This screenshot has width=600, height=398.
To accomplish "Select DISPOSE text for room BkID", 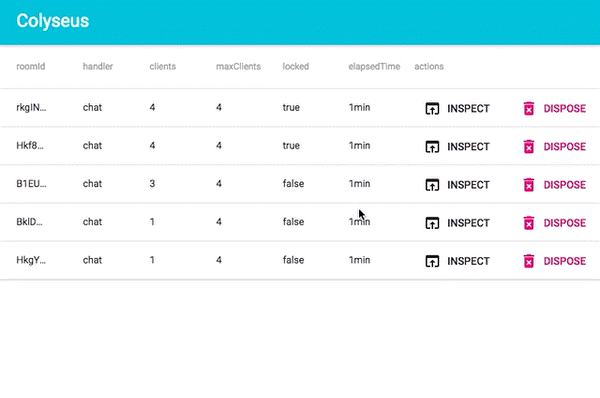I will (x=565, y=223).
